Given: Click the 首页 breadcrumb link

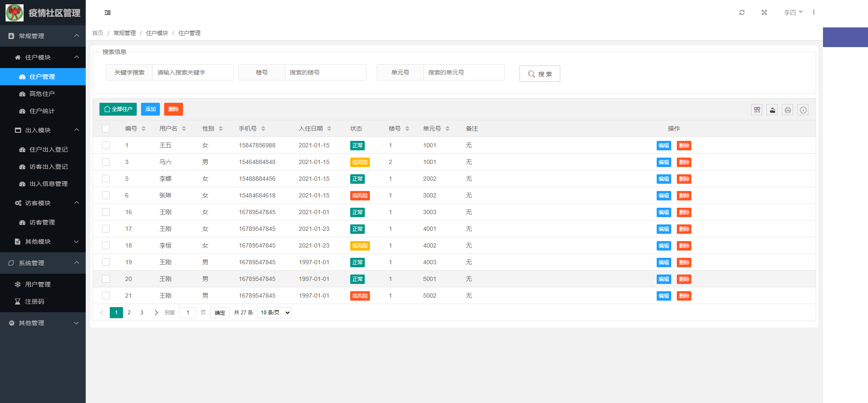Looking at the screenshot, I should (x=98, y=33).
